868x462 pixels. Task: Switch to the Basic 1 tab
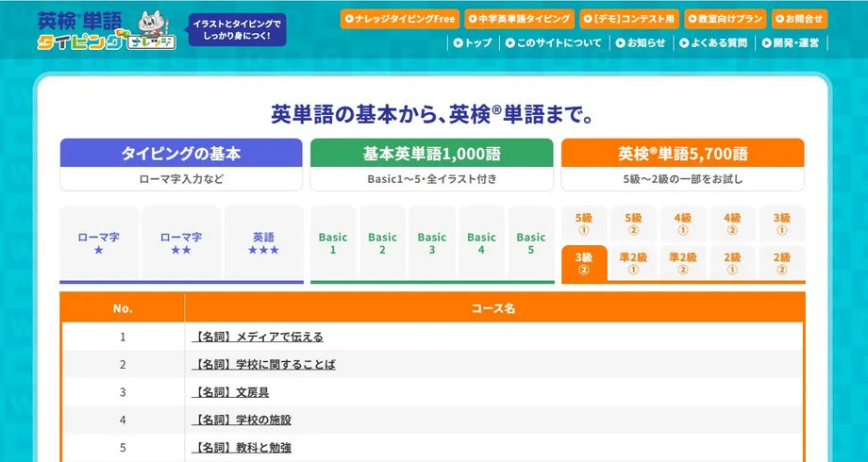pos(333,243)
